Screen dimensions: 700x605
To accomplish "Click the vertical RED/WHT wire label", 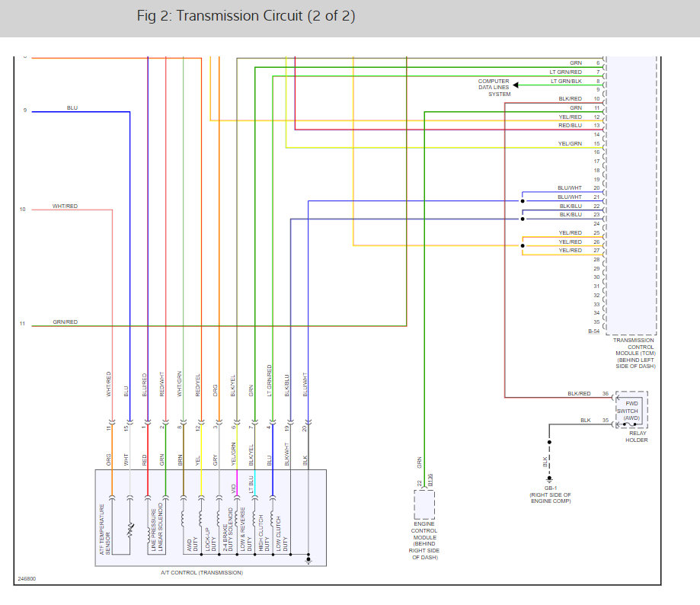I will (x=161, y=384).
